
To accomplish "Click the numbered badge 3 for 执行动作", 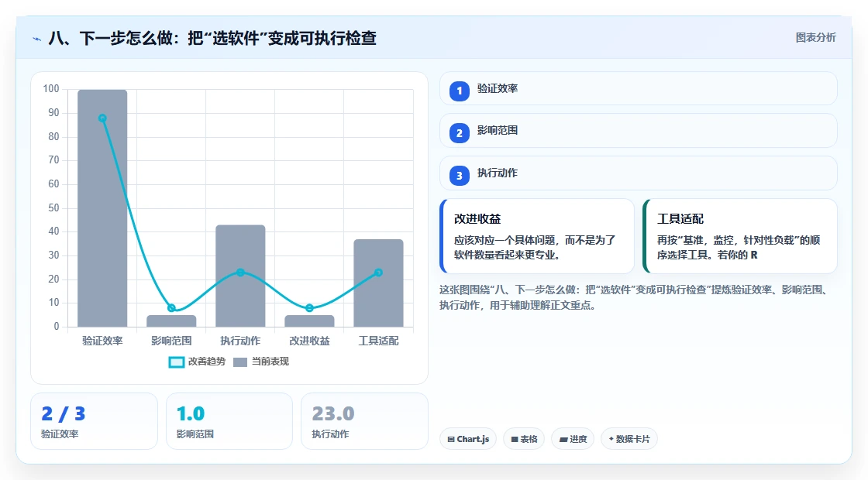I will [x=459, y=175].
